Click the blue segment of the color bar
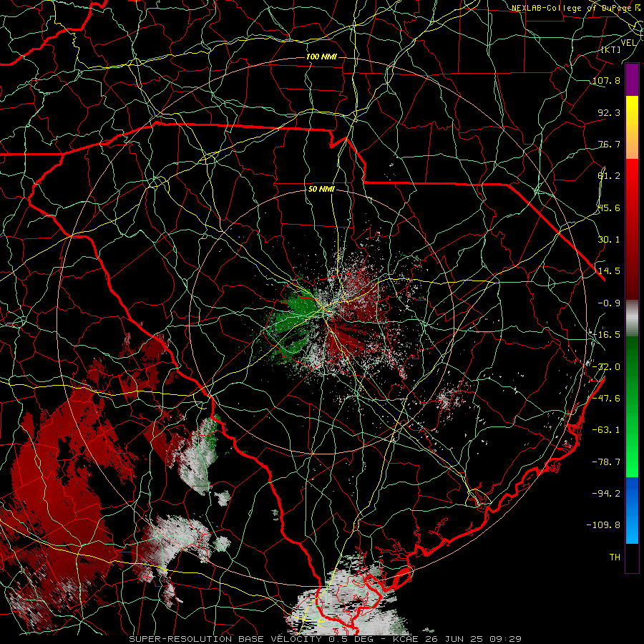644x644 pixels. click(632, 510)
